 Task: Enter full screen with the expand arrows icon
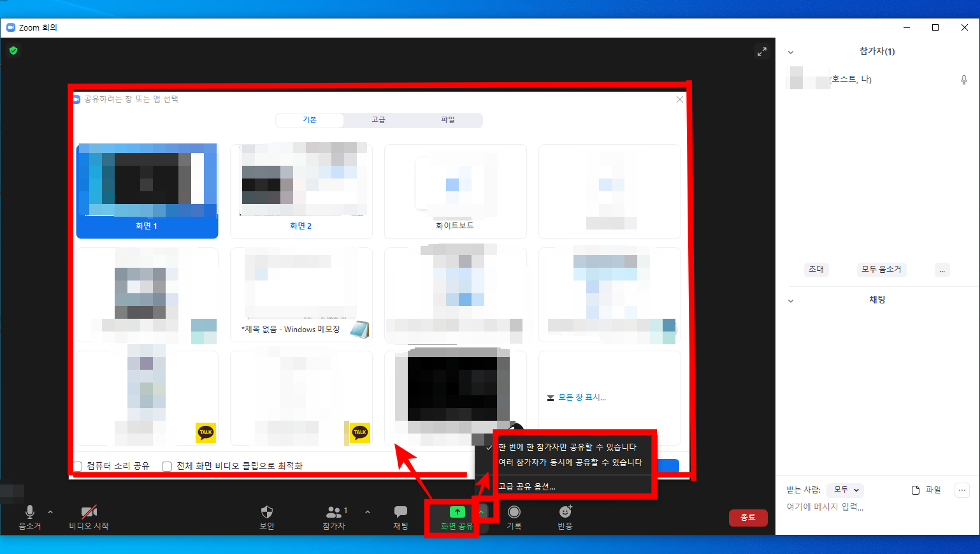(762, 52)
